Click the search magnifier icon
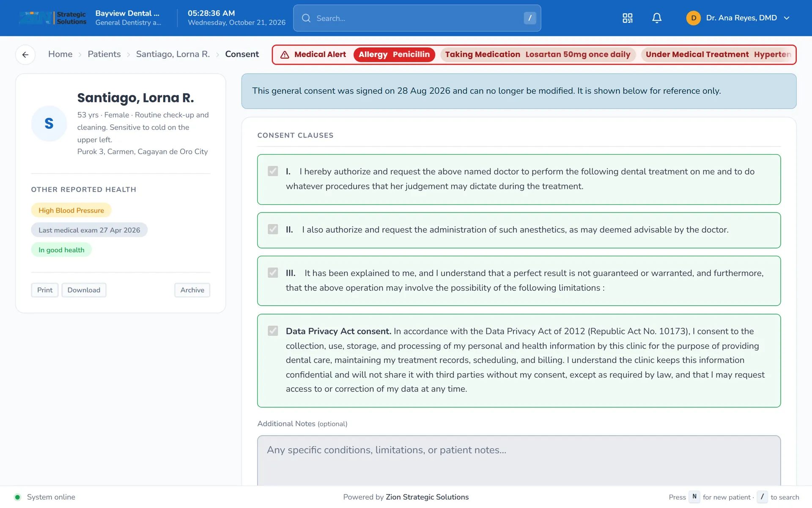 (x=306, y=18)
